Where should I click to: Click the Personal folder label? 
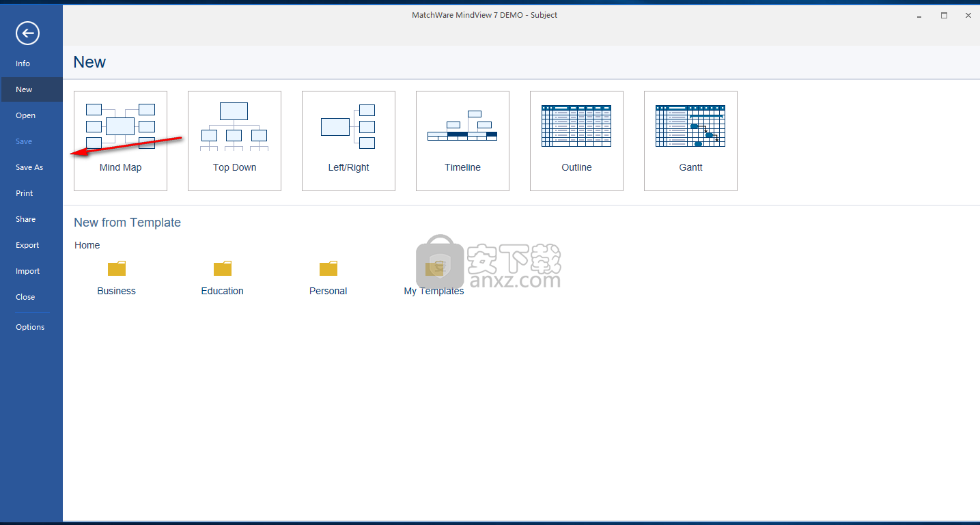[x=328, y=291]
